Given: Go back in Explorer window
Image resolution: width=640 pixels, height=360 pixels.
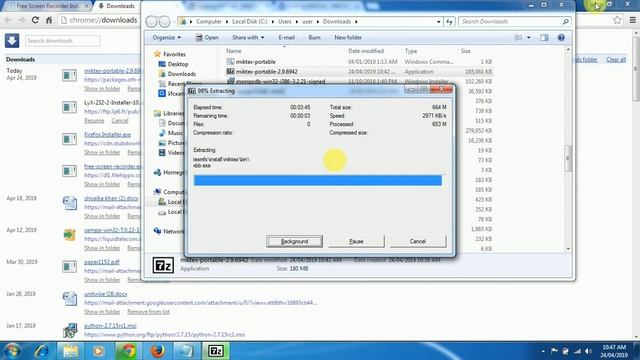Looking at the screenshot, I should [151, 21].
